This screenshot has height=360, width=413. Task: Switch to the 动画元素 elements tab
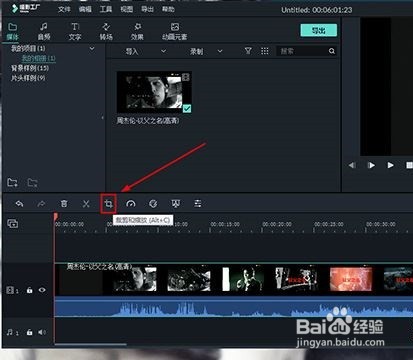click(x=175, y=31)
